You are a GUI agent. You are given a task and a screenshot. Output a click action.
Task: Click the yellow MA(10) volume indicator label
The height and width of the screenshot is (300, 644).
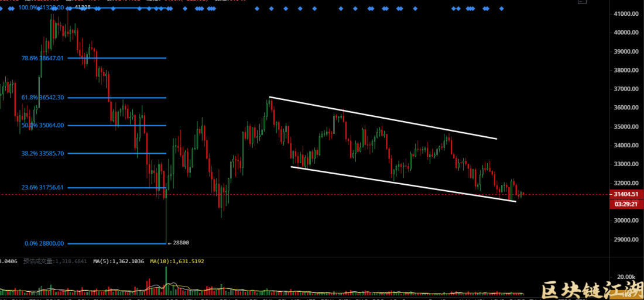pos(177,261)
